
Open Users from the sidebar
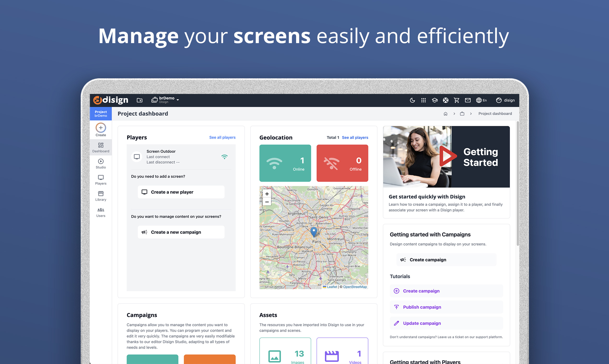(x=101, y=212)
